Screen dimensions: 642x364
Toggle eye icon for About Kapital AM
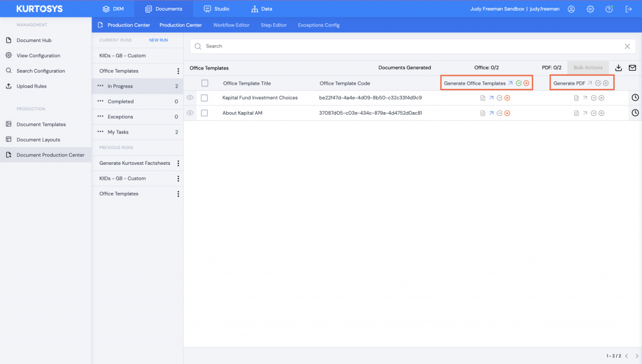(190, 113)
